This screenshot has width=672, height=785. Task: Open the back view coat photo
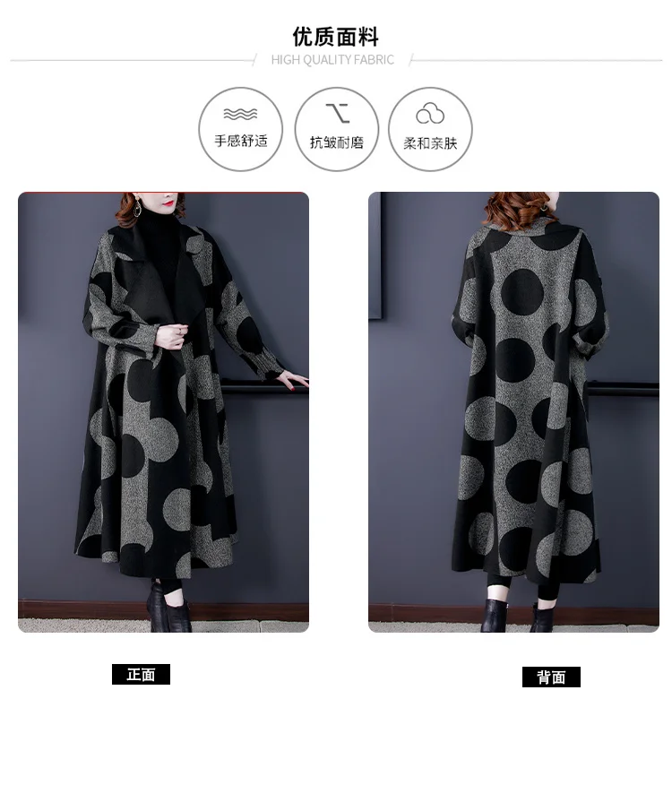(x=513, y=412)
